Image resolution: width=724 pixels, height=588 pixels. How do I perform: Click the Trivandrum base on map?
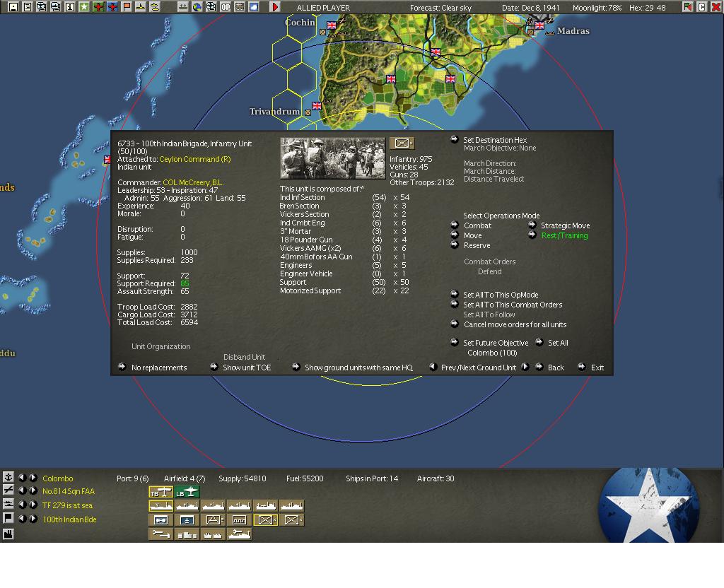point(317,106)
